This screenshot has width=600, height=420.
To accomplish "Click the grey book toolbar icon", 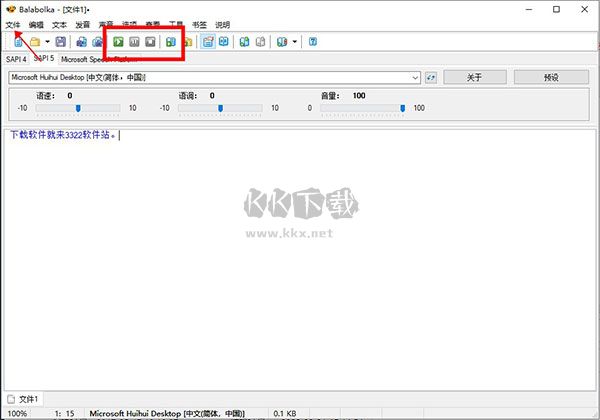I will pyautogui.click(x=260, y=42).
